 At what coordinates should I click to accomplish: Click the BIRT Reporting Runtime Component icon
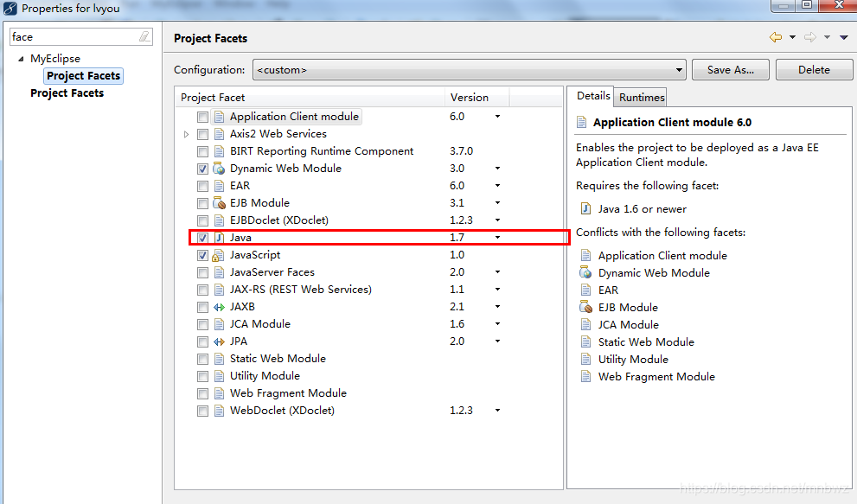click(219, 151)
